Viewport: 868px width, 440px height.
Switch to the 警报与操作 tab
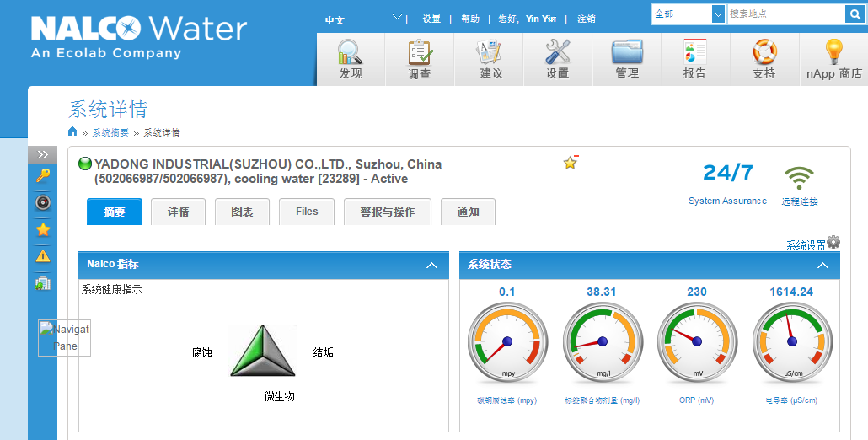tap(387, 212)
